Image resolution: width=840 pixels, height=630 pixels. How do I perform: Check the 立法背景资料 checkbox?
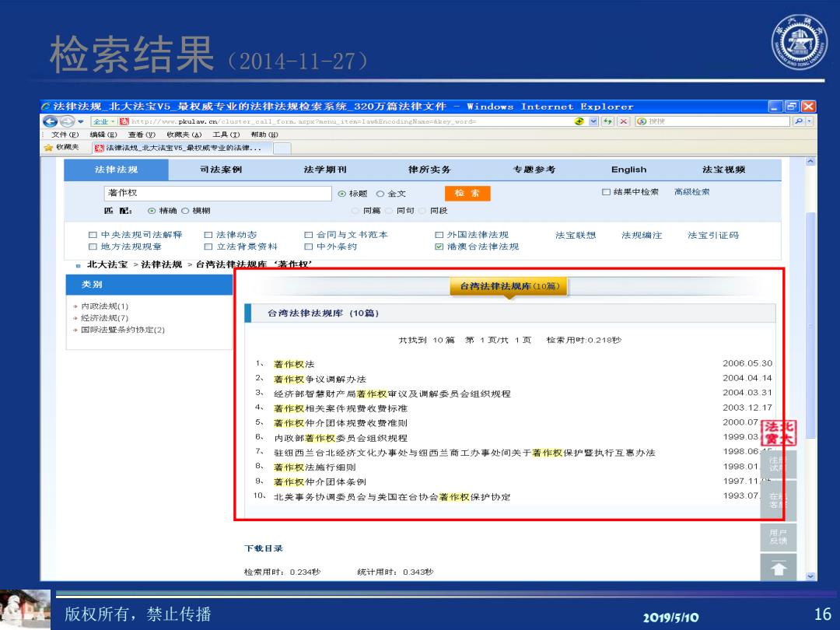point(208,247)
